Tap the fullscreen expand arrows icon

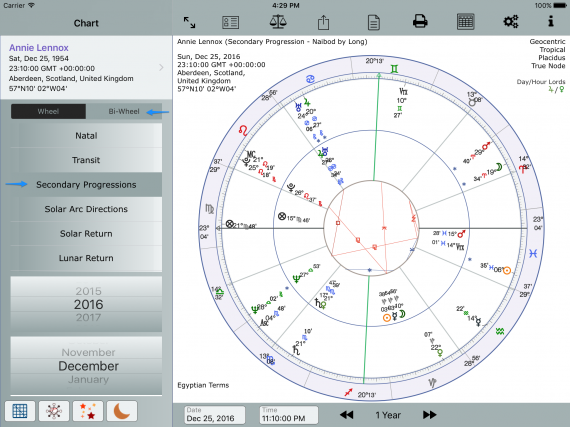tap(189, 22)
